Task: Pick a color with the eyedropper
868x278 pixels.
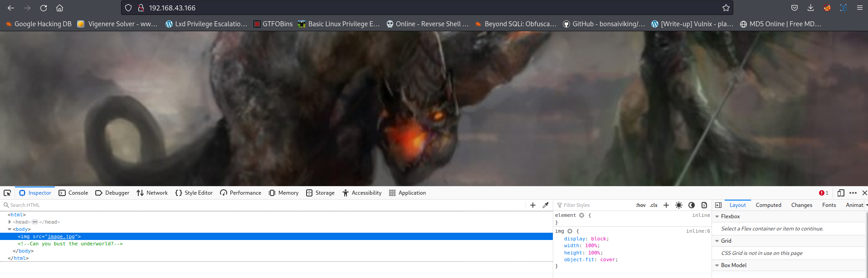Action: click(546, 205)
